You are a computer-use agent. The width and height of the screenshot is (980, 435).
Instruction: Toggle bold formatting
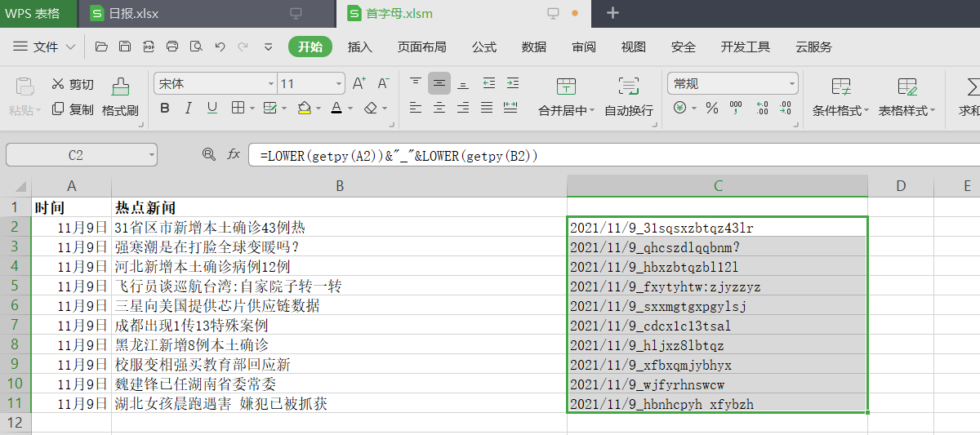click(165, 108)
